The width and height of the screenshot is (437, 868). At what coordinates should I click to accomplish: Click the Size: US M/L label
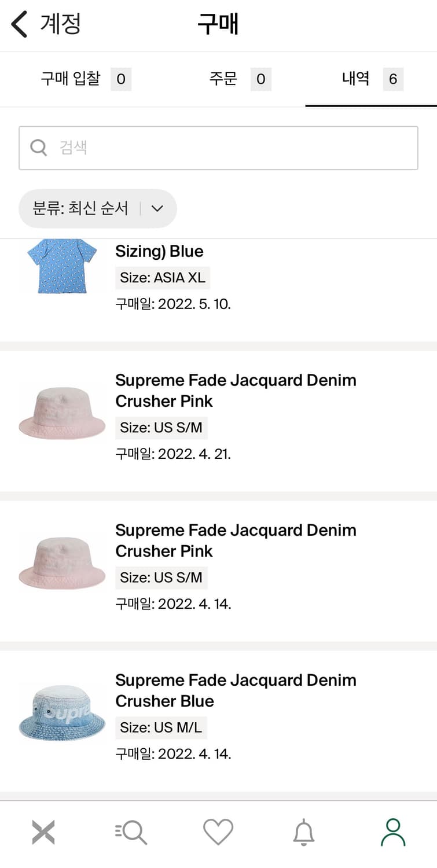pyautogui.click(x=161, y=728)
